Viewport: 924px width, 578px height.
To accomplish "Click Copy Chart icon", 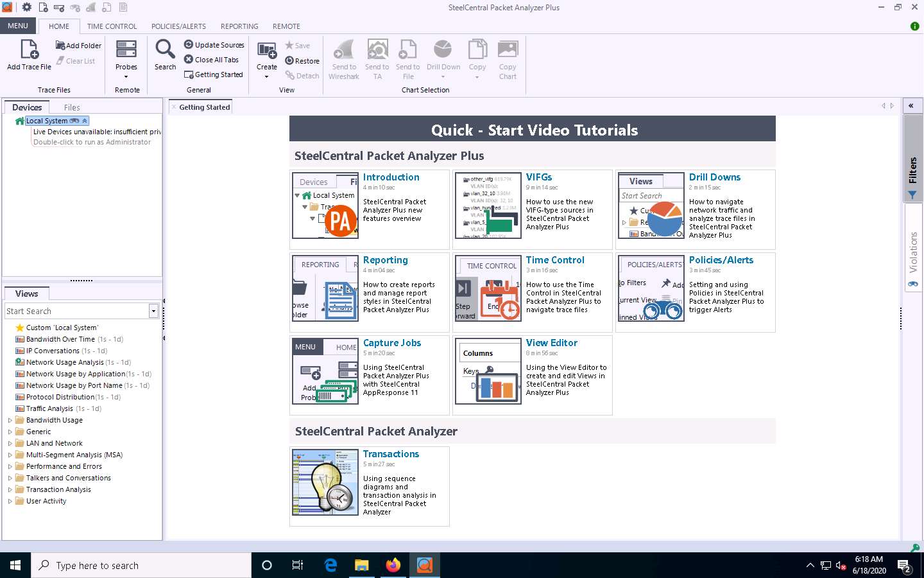I will click(508, 49).
